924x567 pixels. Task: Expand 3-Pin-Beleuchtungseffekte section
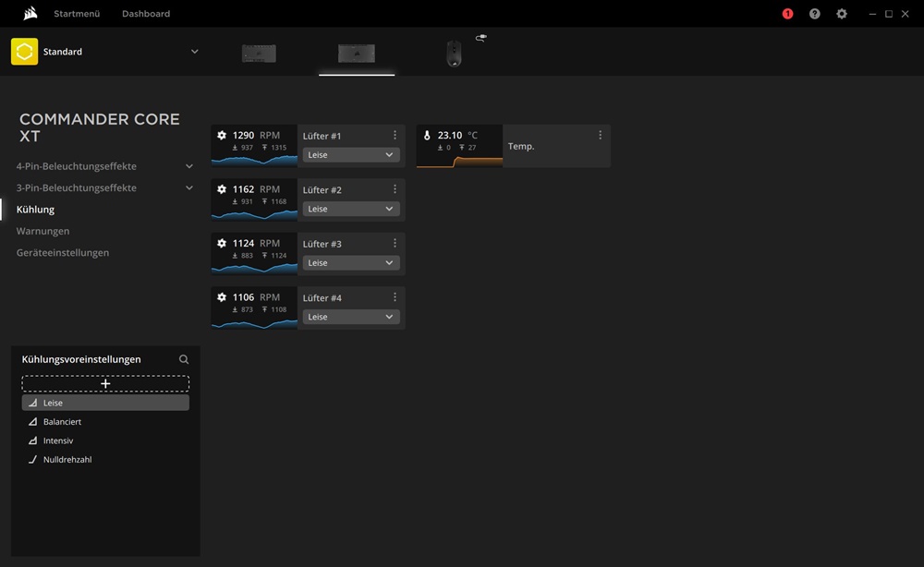[189, 187]
